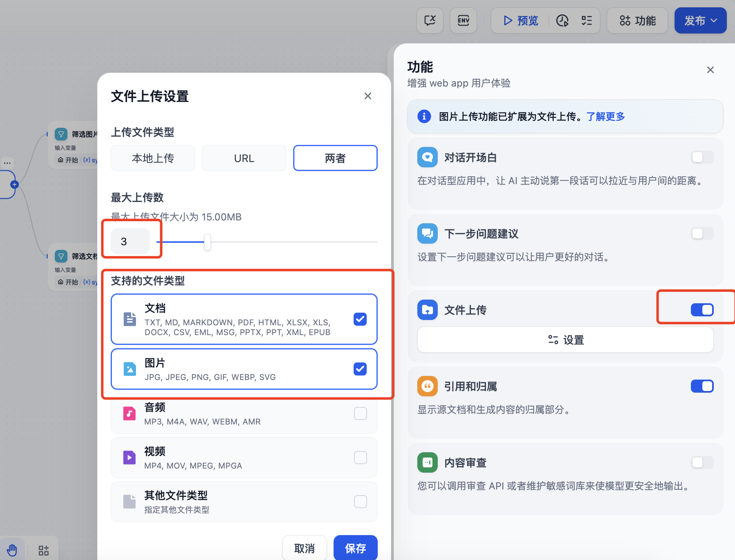Click the info icon in upload notice
735x560 pixels.
424,116
